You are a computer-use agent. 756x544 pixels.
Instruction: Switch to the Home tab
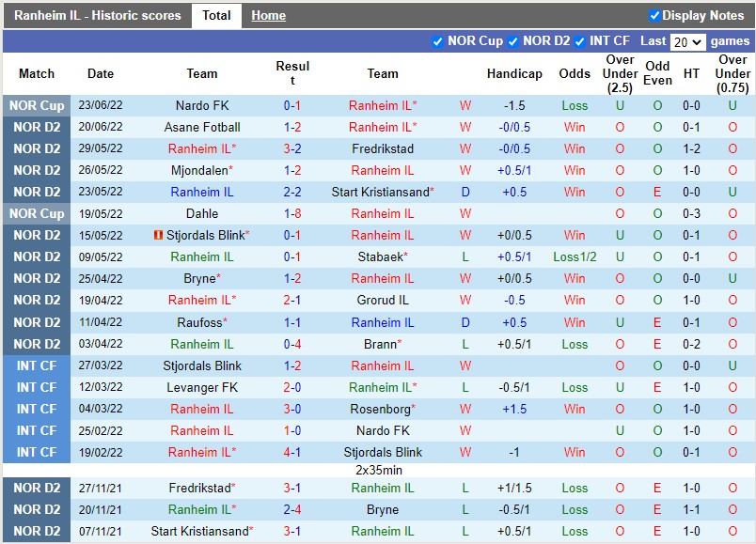tap(268, 15)
